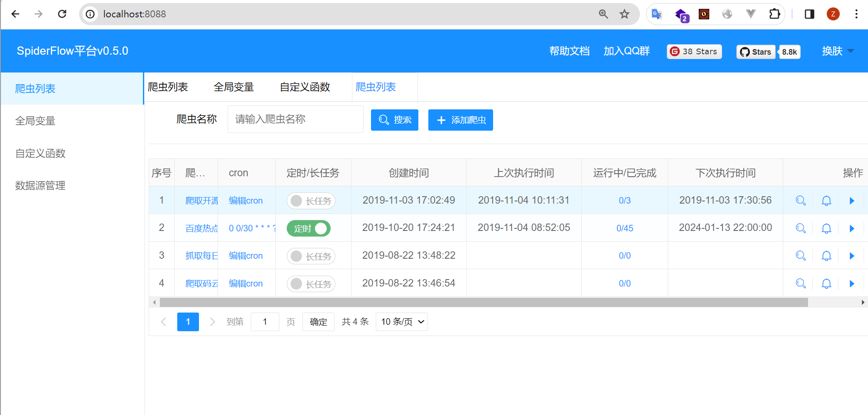Click the previous page chevron
The image size is (868, 415).
[x=163, y=322]
